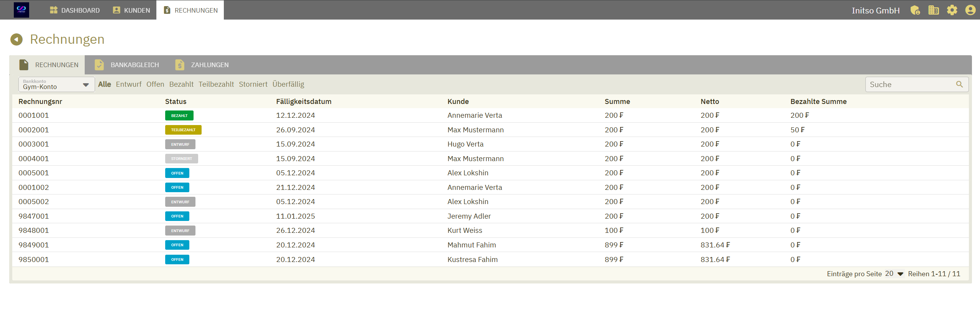
Task: Click the green Bezahlt status badge
Action: [179, 115]
